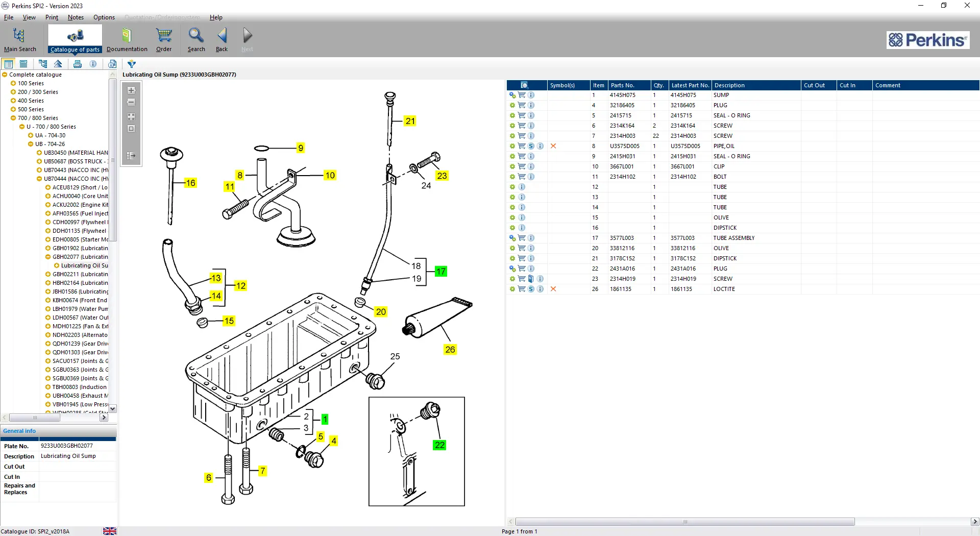980x536 pixels.
Task: Sort by Item column header
Action: (599, 85)
